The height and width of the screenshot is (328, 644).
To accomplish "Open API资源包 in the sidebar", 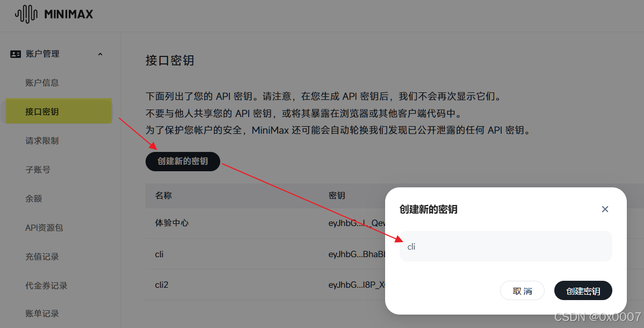I will 44,228.
